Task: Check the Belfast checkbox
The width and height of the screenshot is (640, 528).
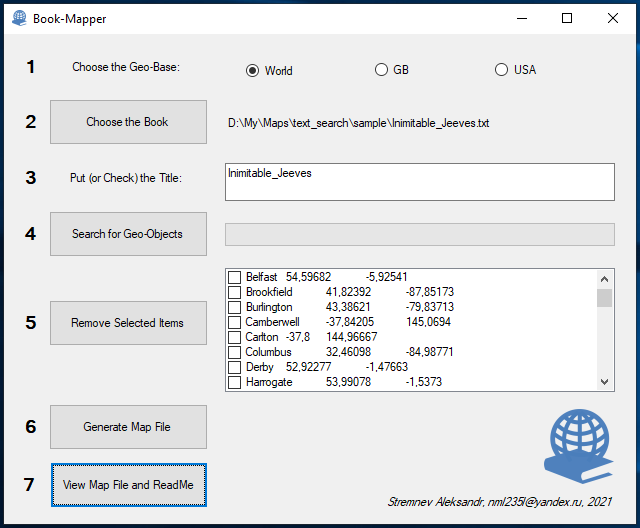Action: click(234, 277)
